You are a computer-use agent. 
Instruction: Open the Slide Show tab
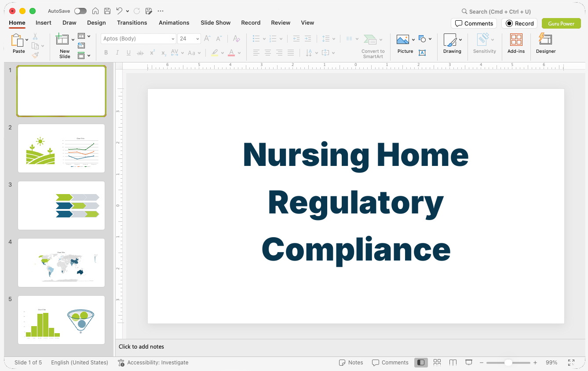pos(215,22)
